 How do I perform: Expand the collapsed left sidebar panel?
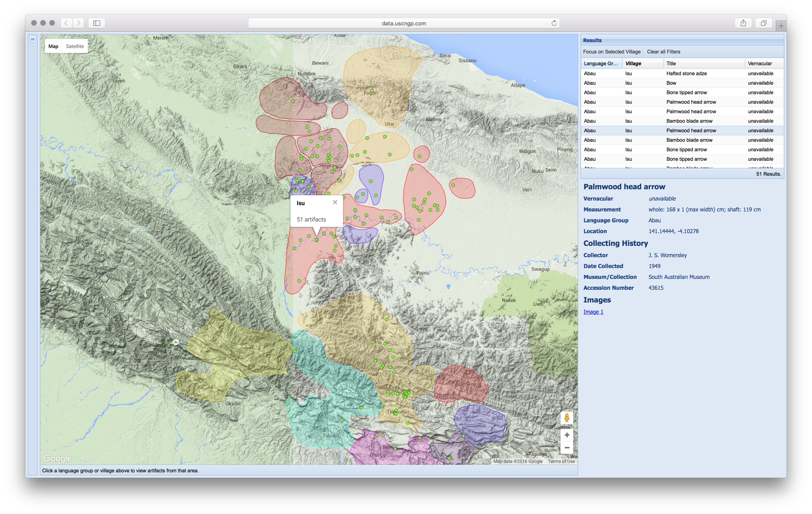click(32, 39)
